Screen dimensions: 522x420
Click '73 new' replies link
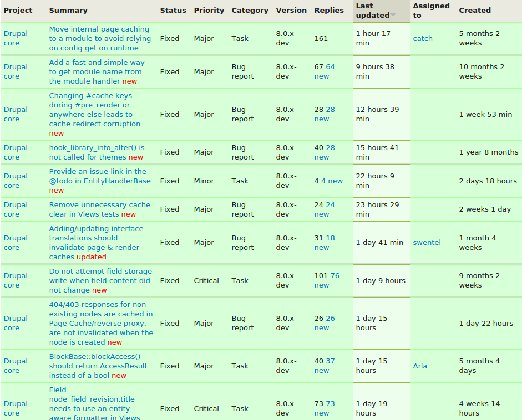tap(325, 408)
